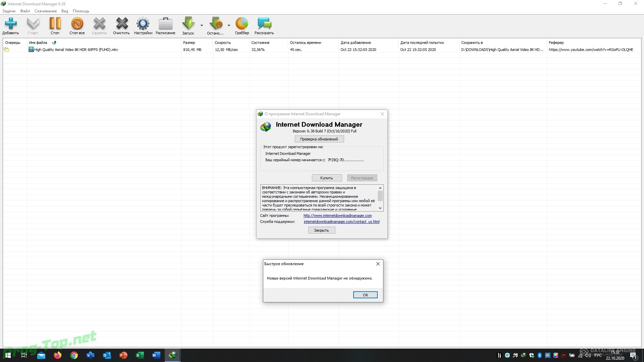Click the license text scroll down arrow

coord(380,208)
